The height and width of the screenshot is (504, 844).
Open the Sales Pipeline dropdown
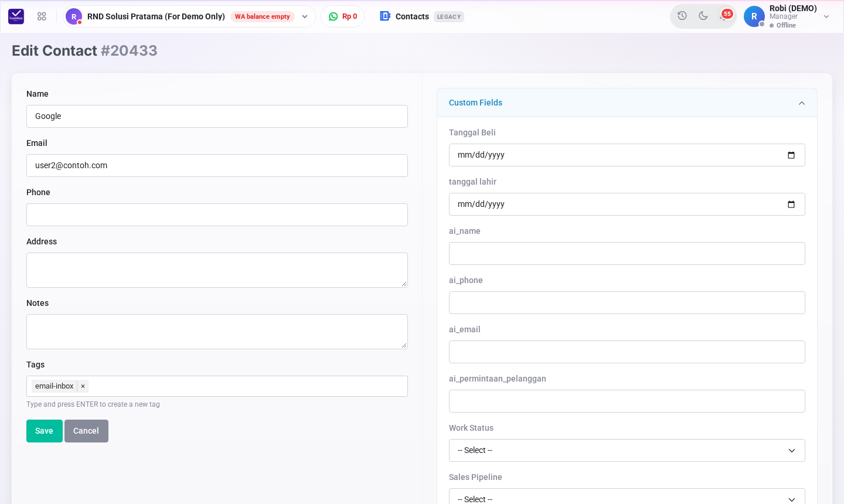coord(627,496)
